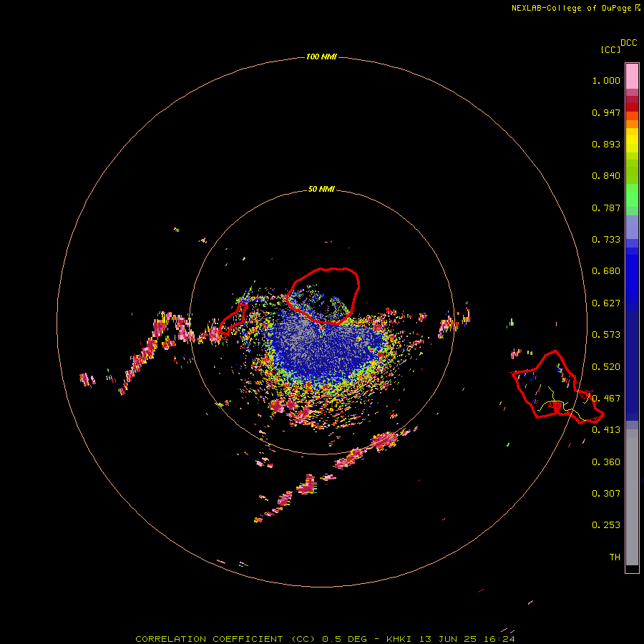Click the 0.253 legend value

click(606, 525)
